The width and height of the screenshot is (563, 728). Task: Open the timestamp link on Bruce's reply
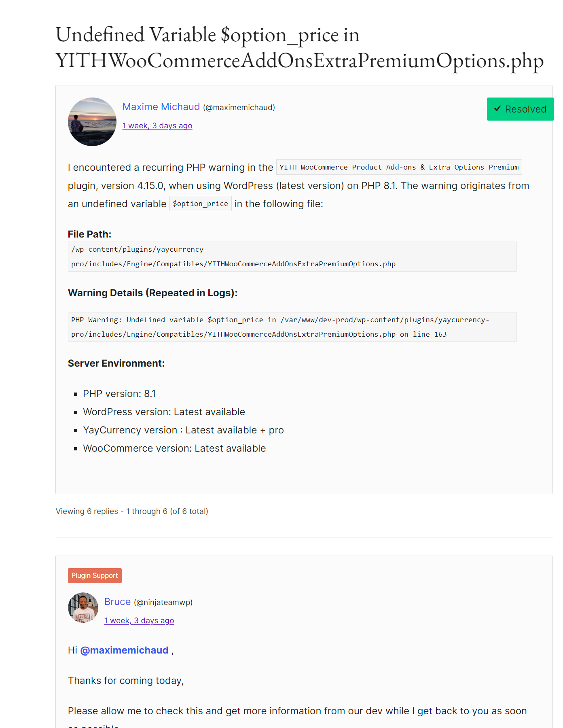[139, 621]
